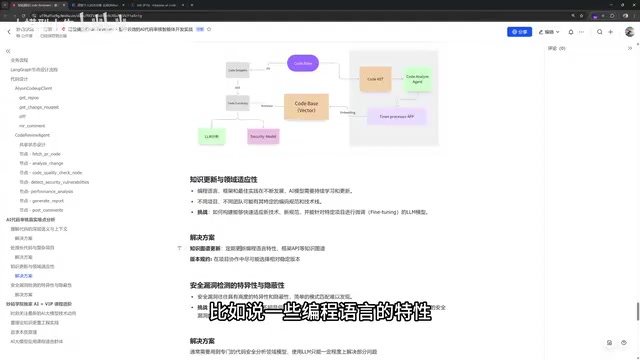Click the blue share button
This screenshot has width=640, height=360.
point(519,32)
